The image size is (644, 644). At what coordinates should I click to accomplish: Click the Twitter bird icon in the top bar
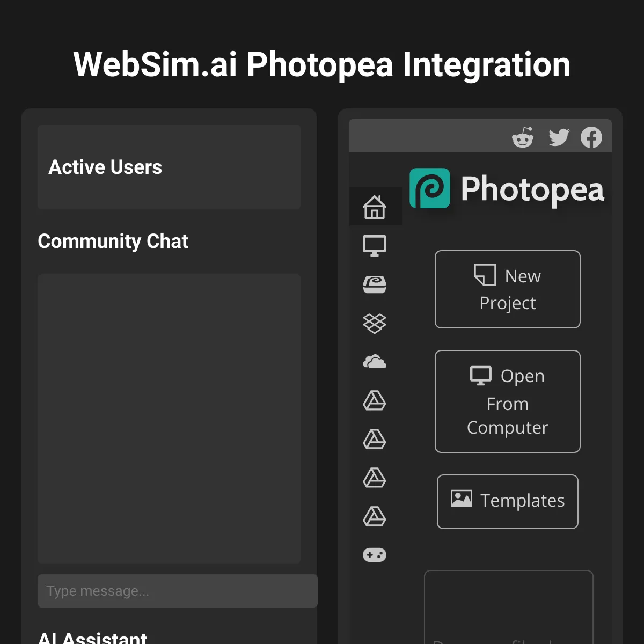[x=559, y=138]
